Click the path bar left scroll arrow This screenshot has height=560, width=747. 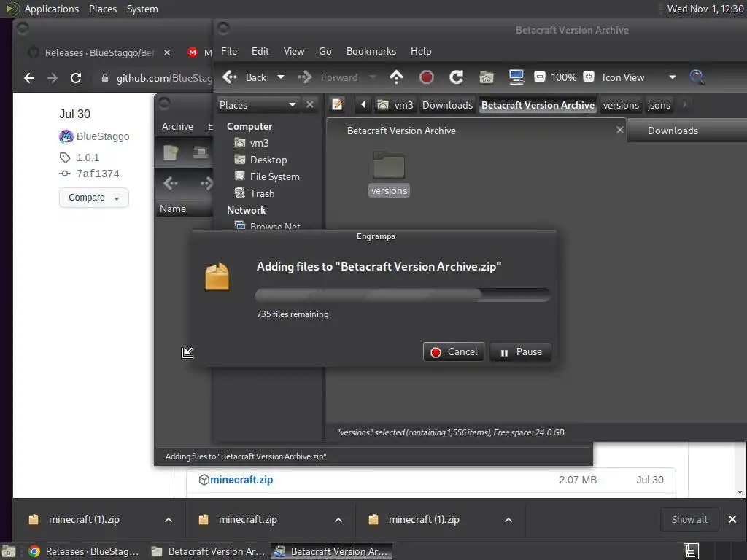pyautogui.click(x=363, y=104)
